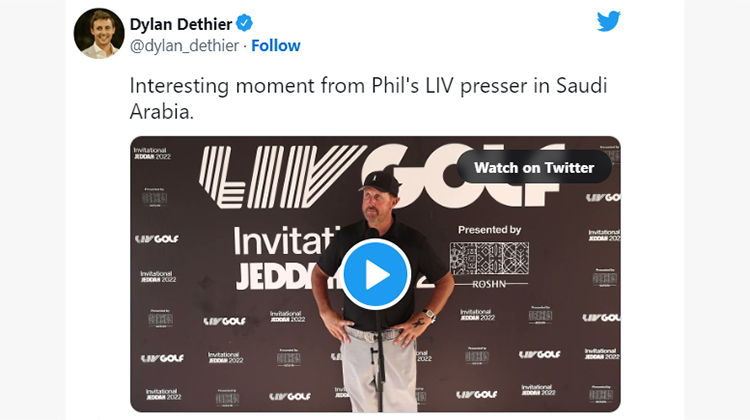This screenshot has width=750, height=420.
Task: Click the wristwatch on speaker's arm
Action: pos(429,314)
